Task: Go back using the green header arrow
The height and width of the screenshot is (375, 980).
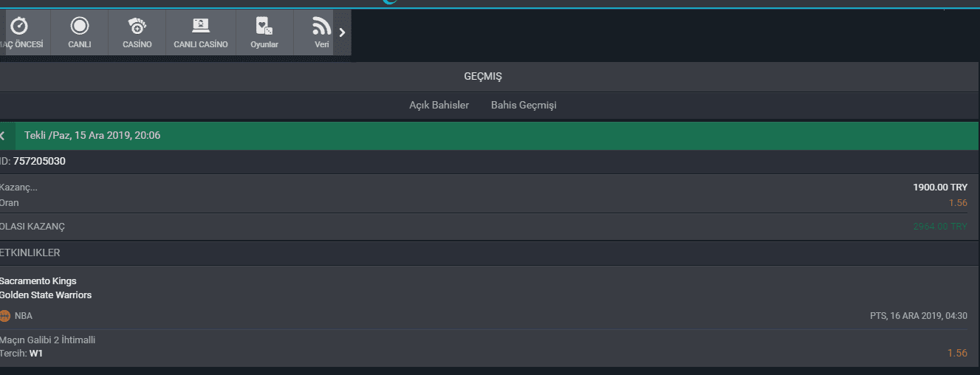Action: [x=3, y=136]
